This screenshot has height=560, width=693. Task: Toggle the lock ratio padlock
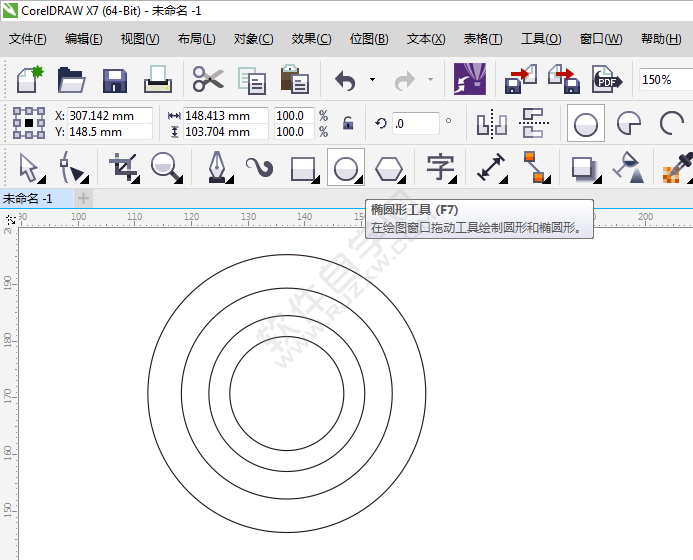348,124
